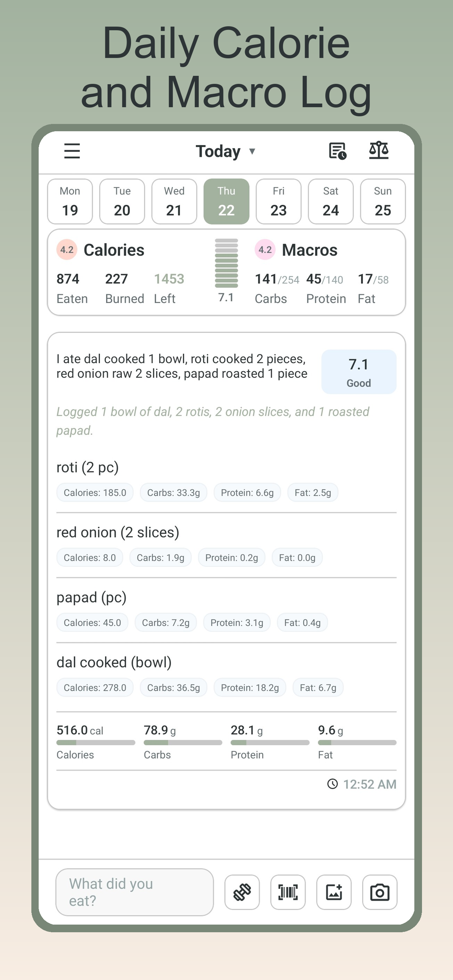
Task: Select Monday 19 from the calendar row
Action: (70, 201)
